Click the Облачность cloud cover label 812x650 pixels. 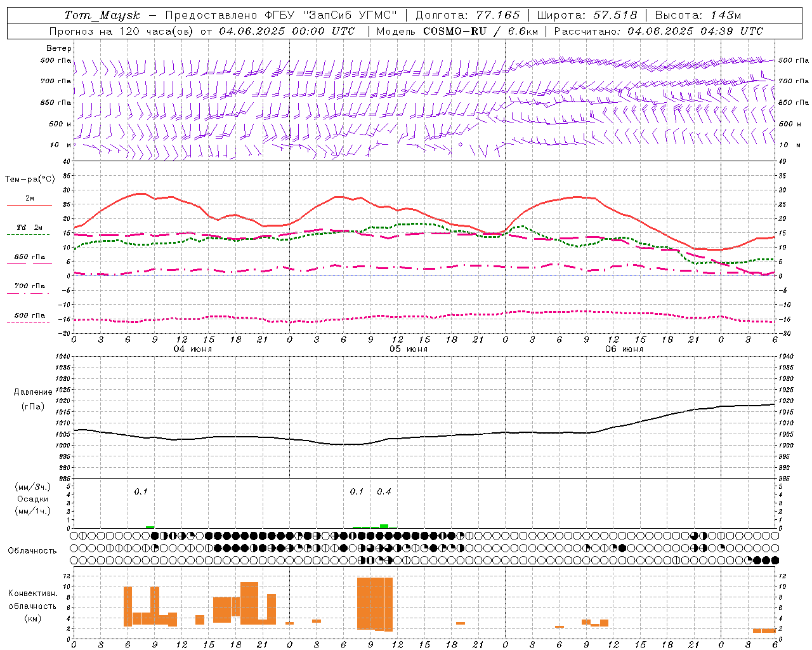tap(32, 551)
